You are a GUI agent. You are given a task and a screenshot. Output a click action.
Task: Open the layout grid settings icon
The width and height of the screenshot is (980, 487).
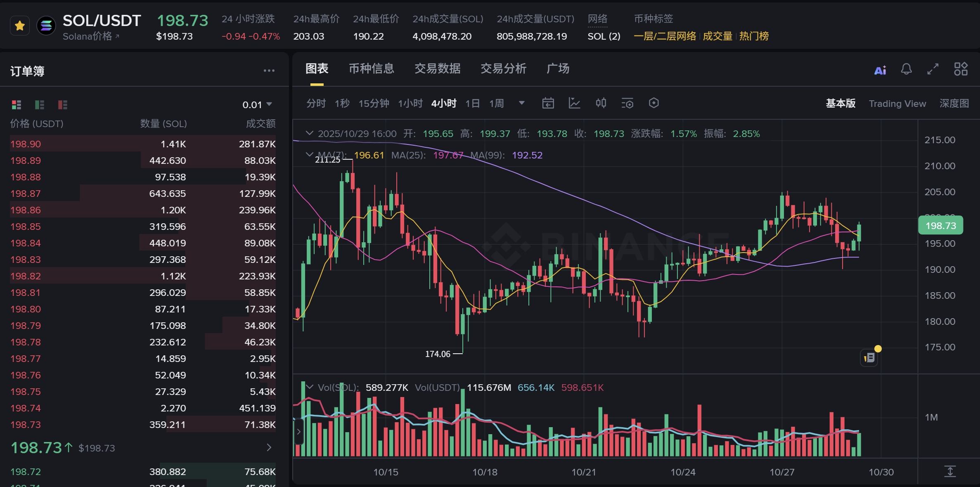(x=961, y=69)
